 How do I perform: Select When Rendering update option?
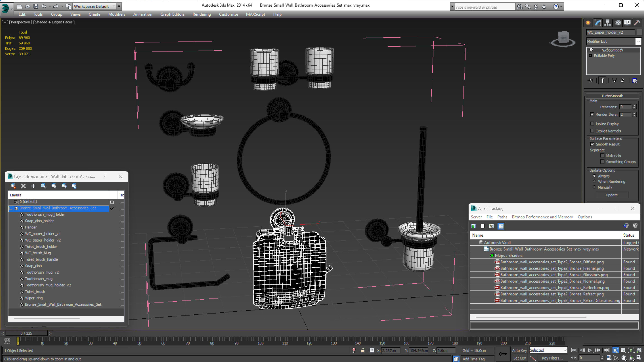(x=595, y=181)
